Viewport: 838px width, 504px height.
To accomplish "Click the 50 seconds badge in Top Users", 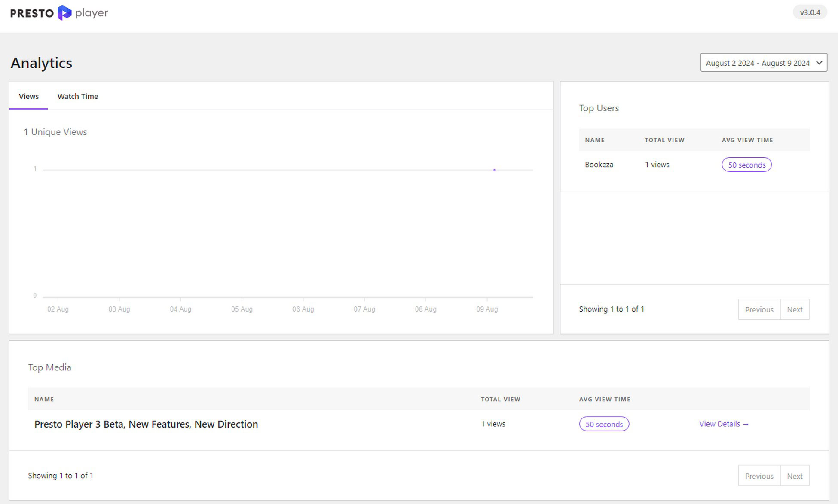I will (x=746, y=165).
